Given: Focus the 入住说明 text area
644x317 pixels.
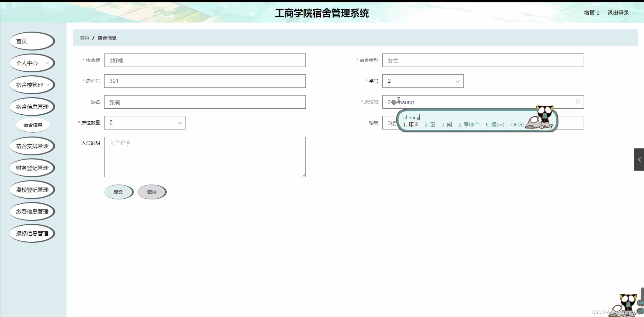Looking at the screenshot, I should pyautogui.click(x=205, y=157).
